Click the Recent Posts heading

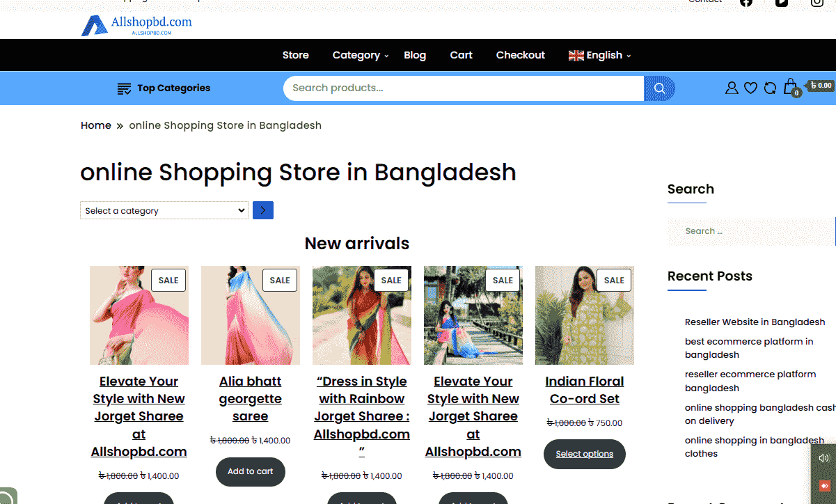point(710,276)
